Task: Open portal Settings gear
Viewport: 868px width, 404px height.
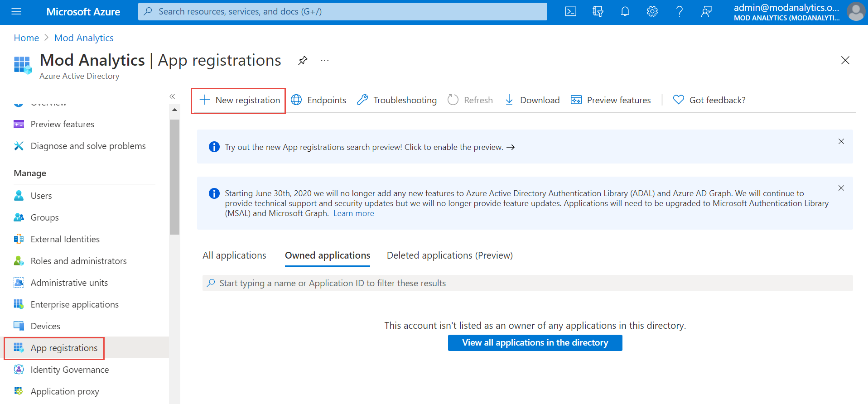Action: click(652, 12)
